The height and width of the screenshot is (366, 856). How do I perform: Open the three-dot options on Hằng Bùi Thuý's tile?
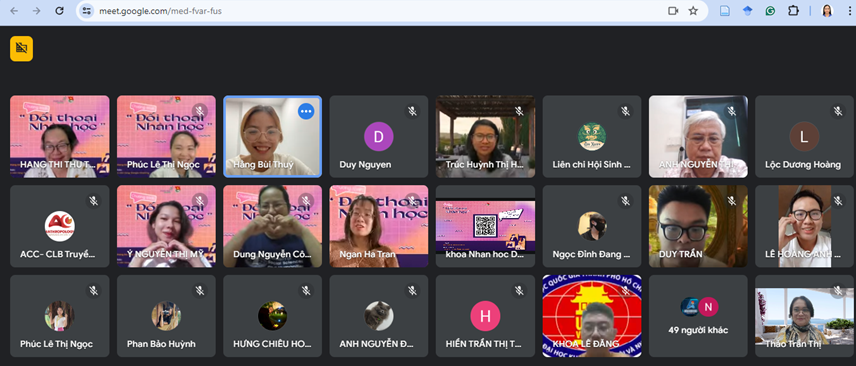tap(306, 111)
